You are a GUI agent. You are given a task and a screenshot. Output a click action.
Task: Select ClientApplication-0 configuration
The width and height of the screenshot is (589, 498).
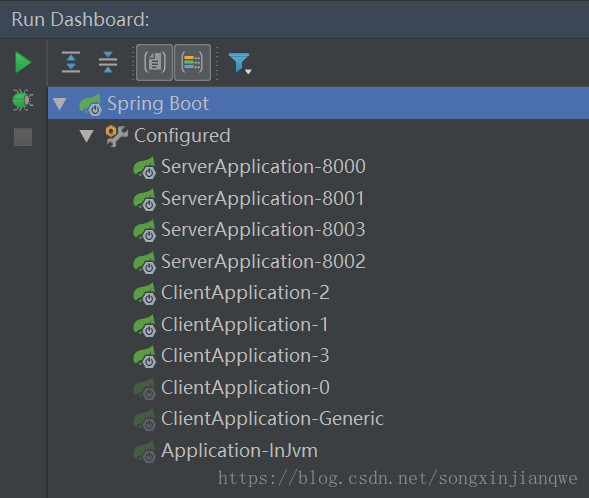[x=245, y=388]
